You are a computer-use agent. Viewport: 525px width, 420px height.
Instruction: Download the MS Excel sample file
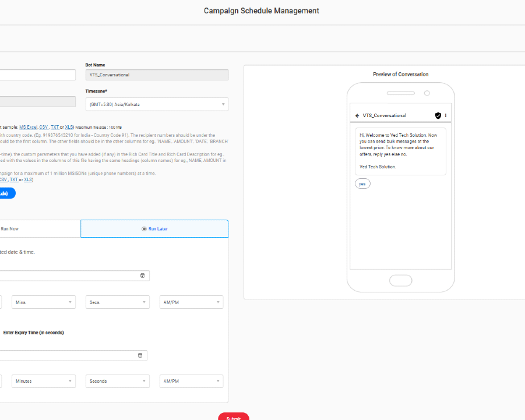point(27,127)
